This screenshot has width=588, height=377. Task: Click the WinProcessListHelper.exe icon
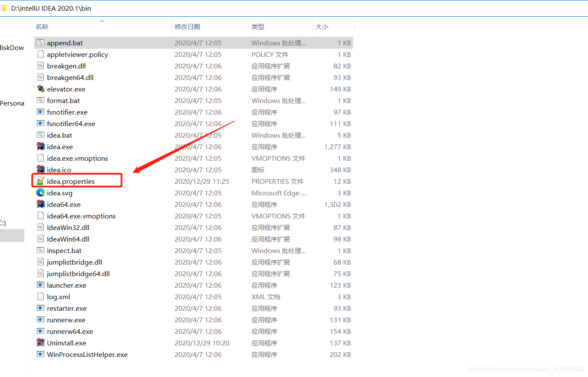pos(41,354)
